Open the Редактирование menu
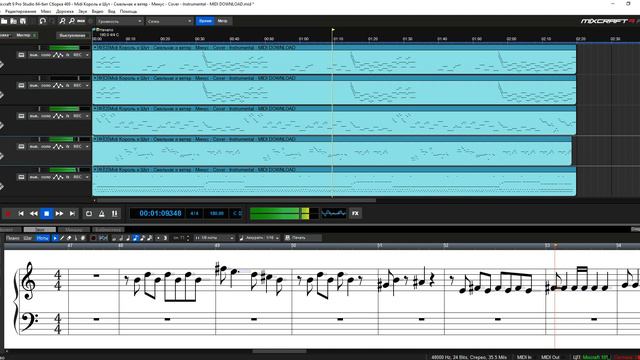 (20, 11)
